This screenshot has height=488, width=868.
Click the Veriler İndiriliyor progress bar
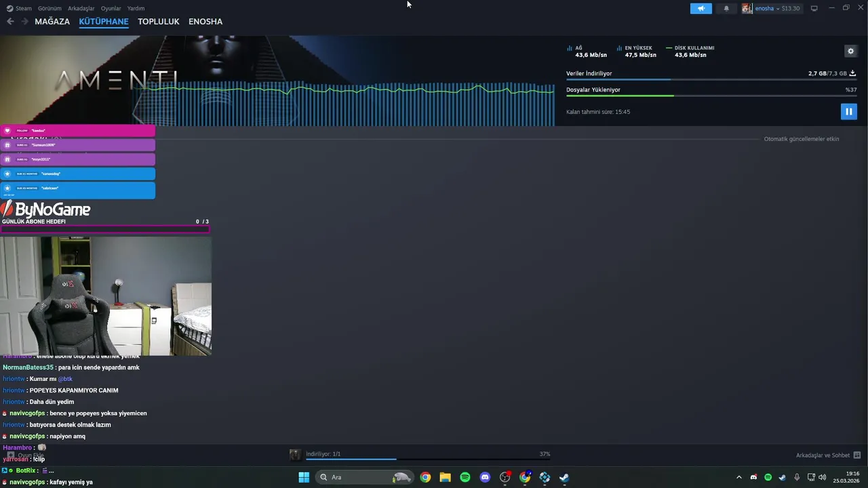pyautogui.click(x=711, y=80)
